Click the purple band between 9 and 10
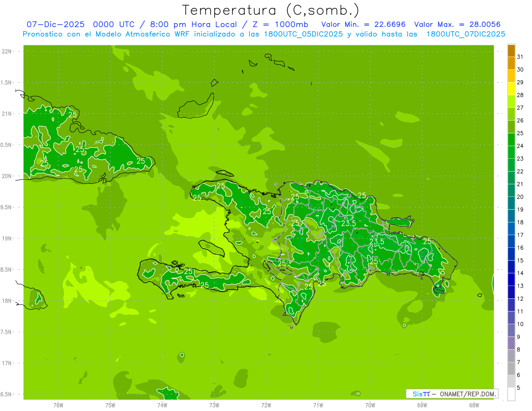This screenshot has width=532, height=411. click(511, 330)
